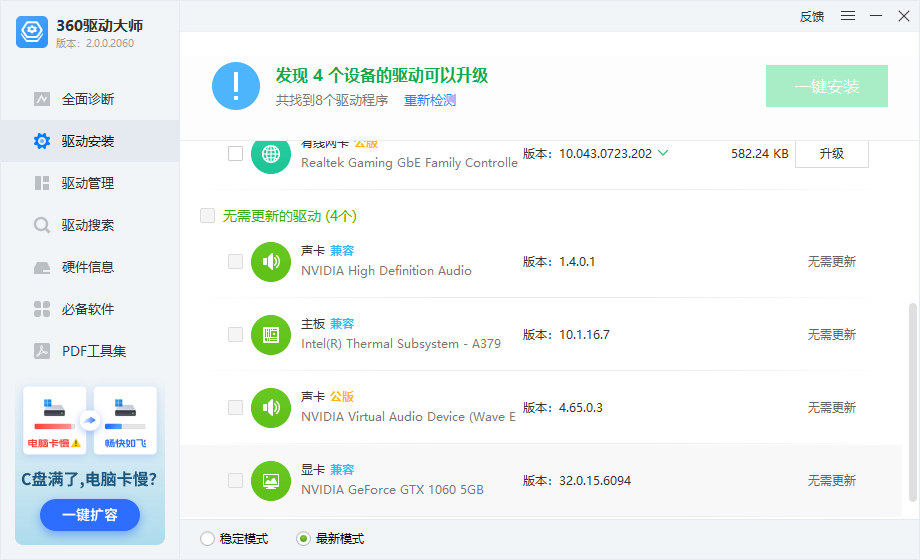Image resolution: width=920 pixels, height=560 pixels.
Task: Tick the Realtek Gaming GbE checkbox
Action: [x=235, y=153]
